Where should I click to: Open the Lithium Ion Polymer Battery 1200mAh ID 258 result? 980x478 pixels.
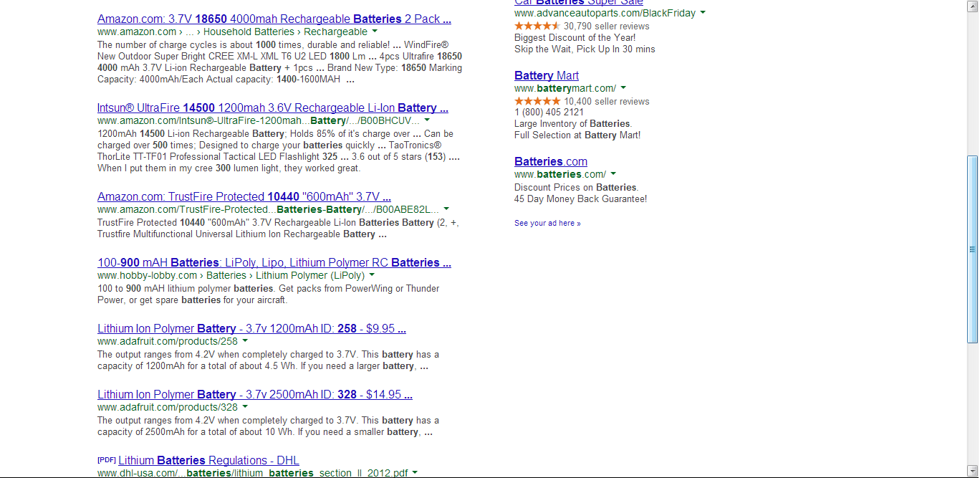pos(251,328)
